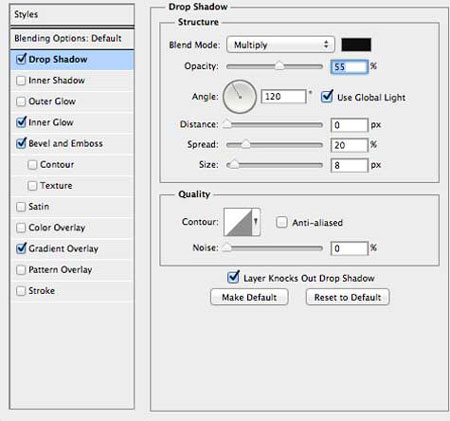This screenshot has width=450, height=421.
Task: Click the Contour curve thumbnail
Action: 238,222
